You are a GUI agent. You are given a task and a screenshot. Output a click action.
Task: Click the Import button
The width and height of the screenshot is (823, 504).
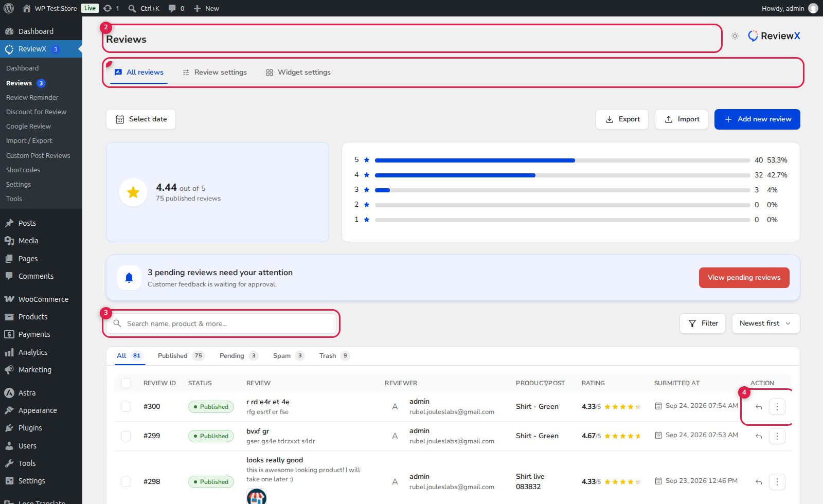click(682, 119)
